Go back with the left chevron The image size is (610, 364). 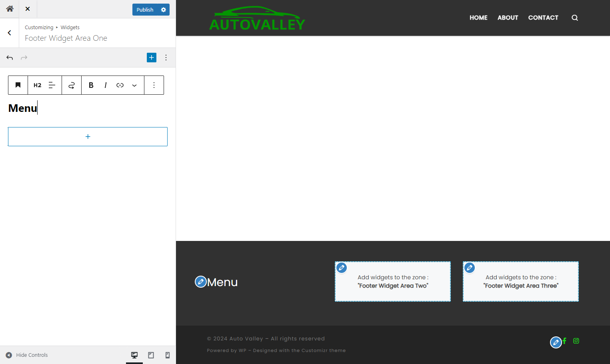[9, 33]
